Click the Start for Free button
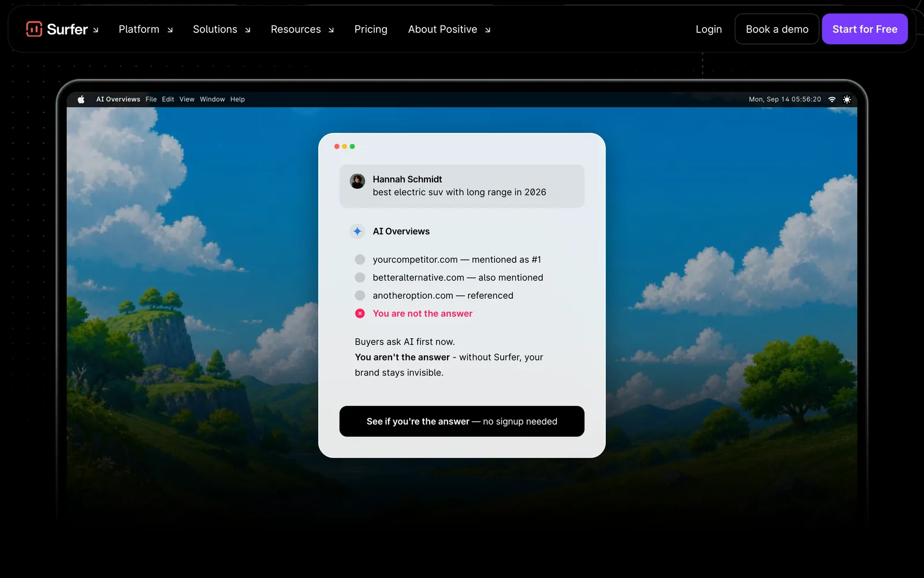Screen dimensions: 924x578 point(865,29)
